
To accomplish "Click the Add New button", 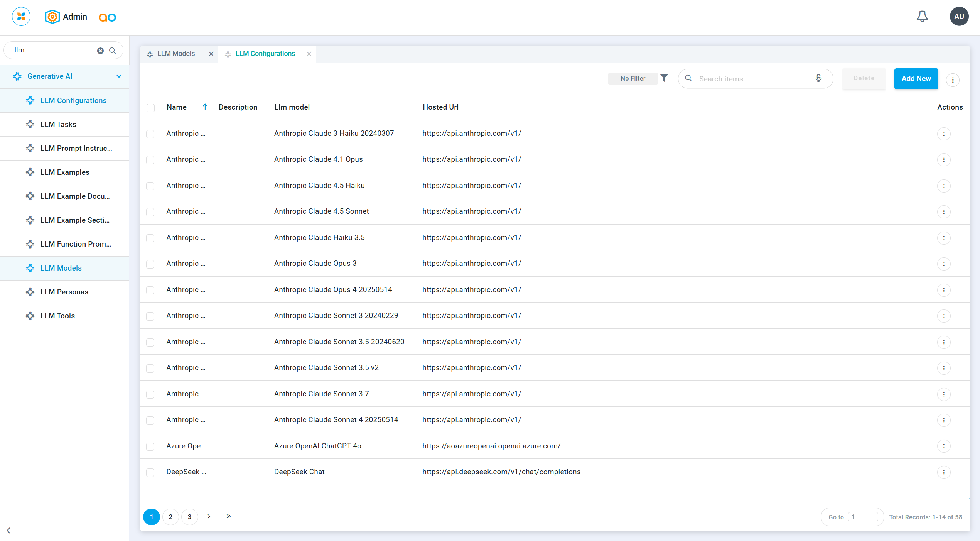I will (916, 78).
